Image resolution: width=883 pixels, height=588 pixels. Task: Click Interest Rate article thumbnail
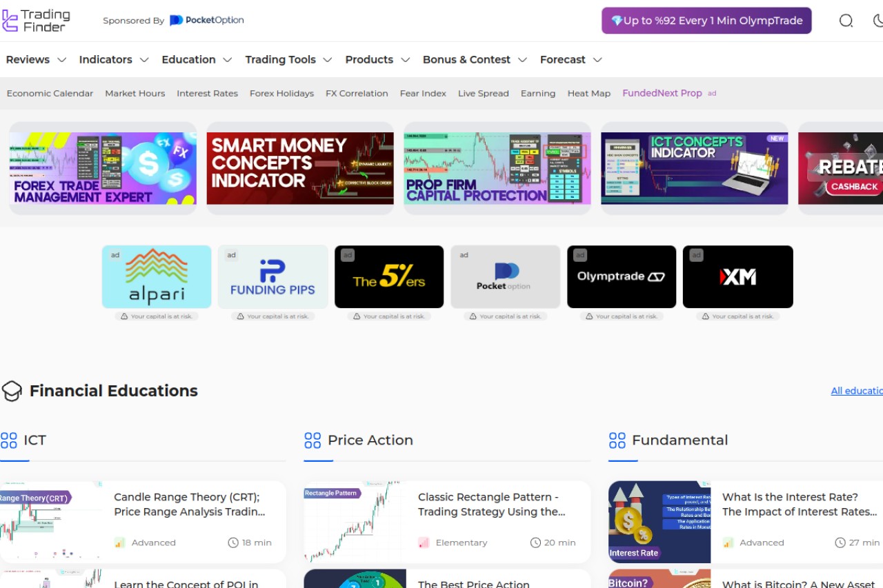(x=659, y=523)
